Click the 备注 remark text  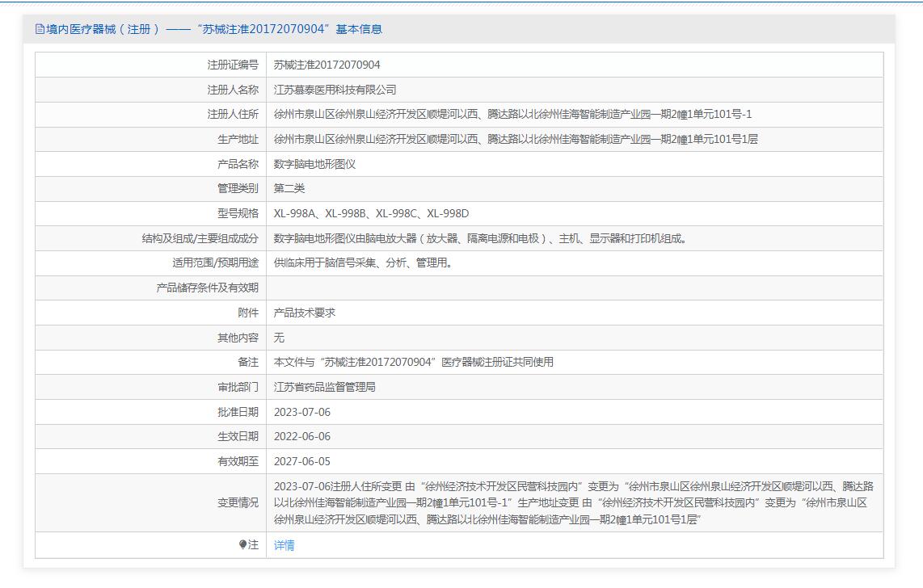[x=414, y=362]
